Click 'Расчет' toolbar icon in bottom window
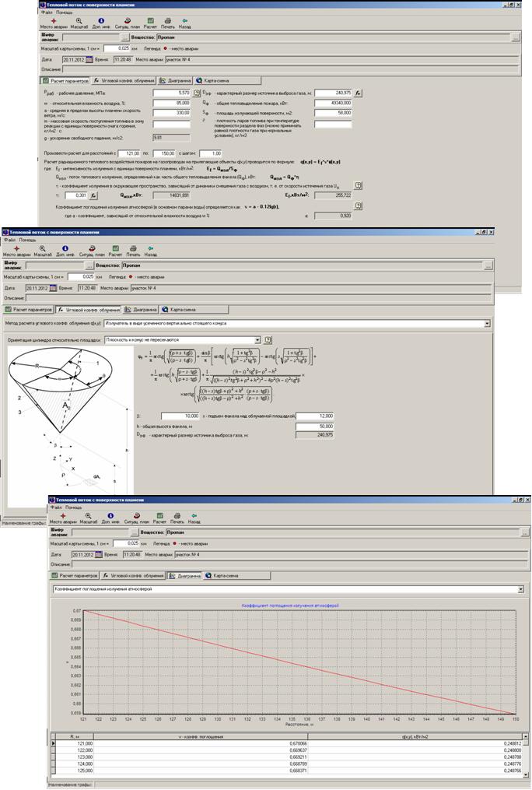 click(x=159, y=516)
